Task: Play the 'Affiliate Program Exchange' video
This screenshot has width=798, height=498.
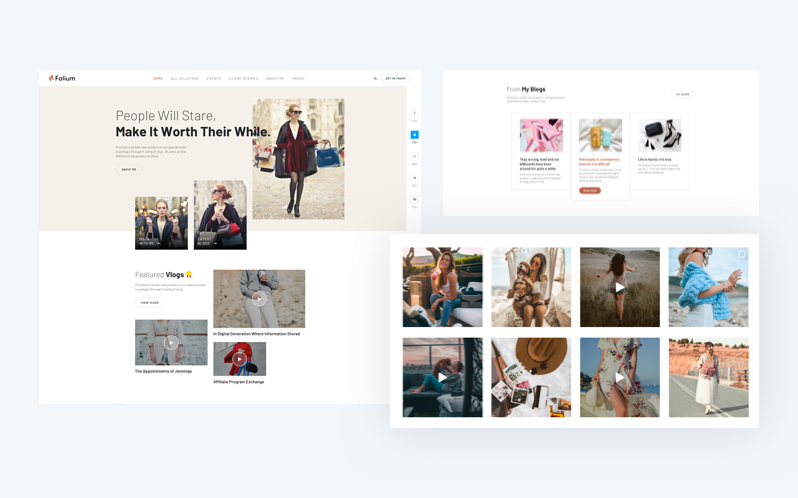Action: (239, 358)
